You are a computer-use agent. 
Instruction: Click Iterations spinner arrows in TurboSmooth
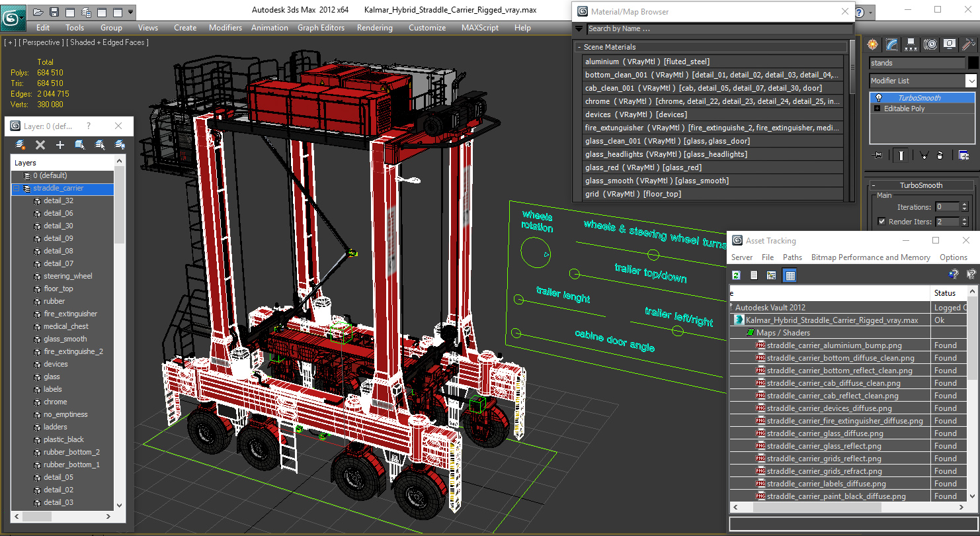(x=964, y=207)
